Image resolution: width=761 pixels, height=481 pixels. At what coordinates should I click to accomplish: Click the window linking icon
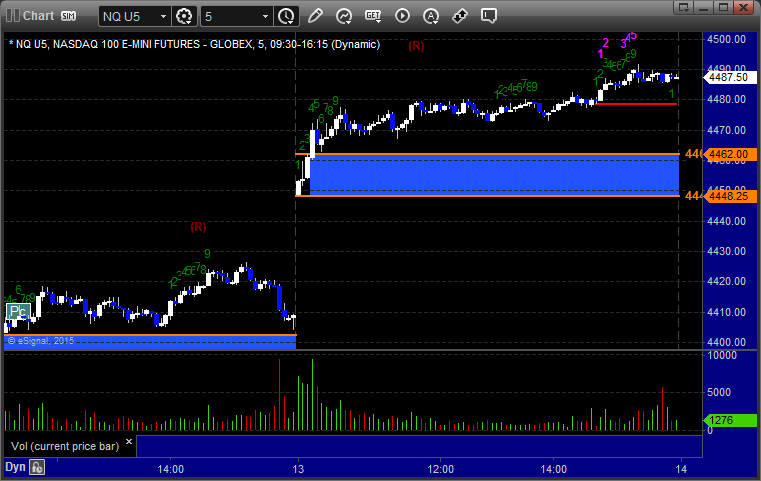[460, 16]
